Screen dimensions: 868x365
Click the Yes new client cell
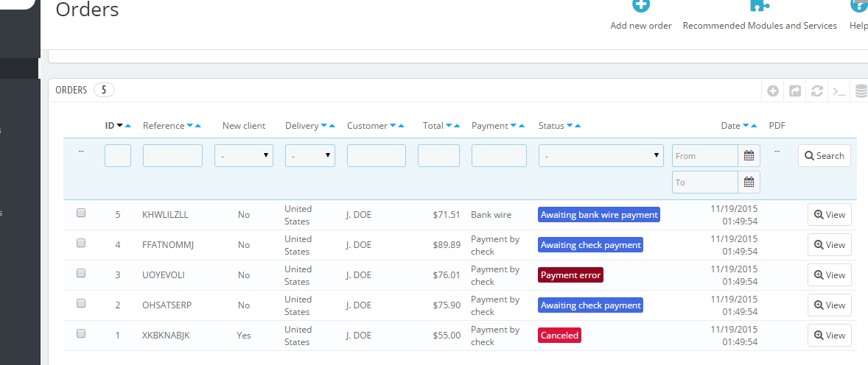coord(244,335)
